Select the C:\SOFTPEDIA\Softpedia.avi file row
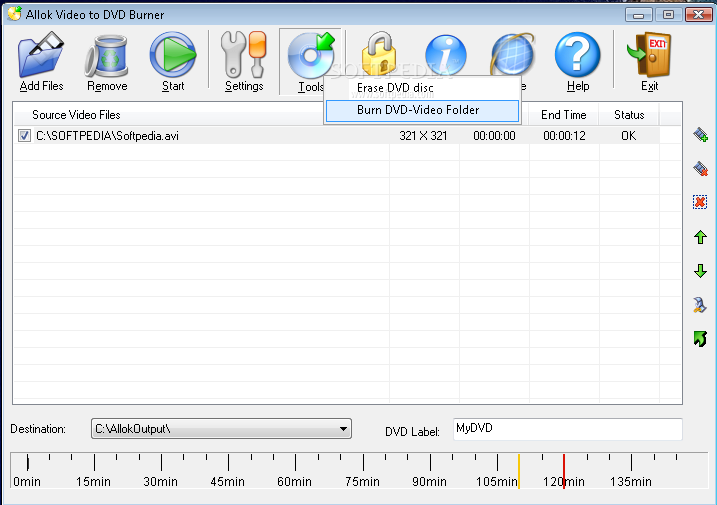 [x=336, y=136]
